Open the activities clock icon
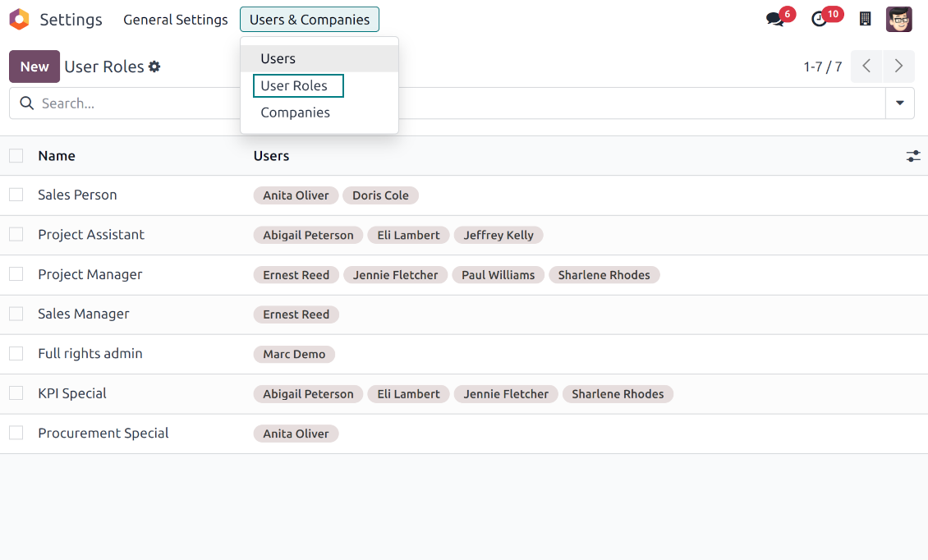This screenshot has height=560, width=928. coord(820,20)
